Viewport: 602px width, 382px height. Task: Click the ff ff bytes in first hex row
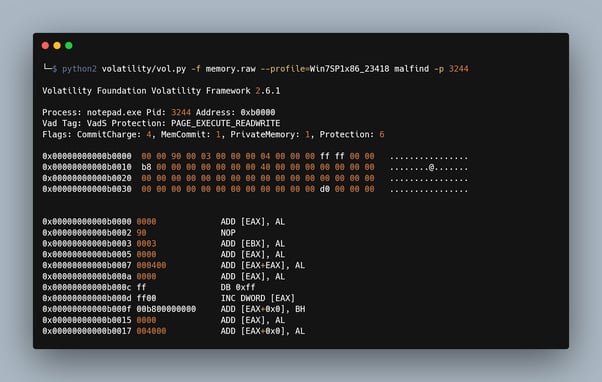point(332,156)
